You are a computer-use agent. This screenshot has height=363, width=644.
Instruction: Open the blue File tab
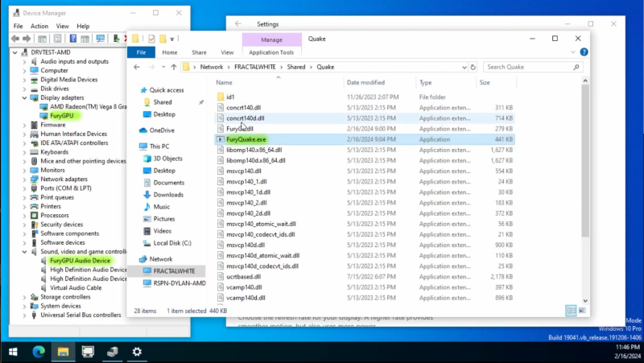click(x=141, y=52)
